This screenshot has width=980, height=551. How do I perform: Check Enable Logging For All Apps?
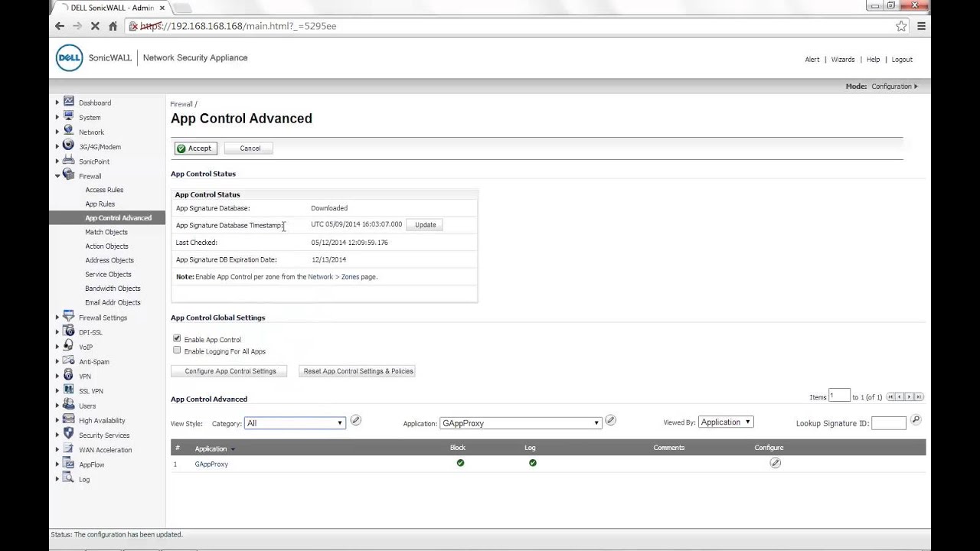click(x=177, y=350)
